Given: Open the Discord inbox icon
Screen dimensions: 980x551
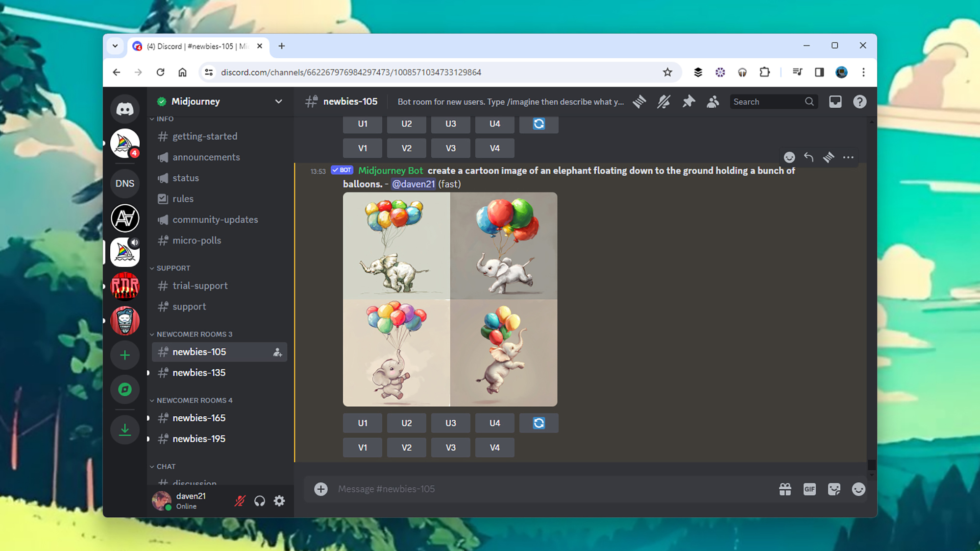Looking at the screenshot, I should (x=835, y=101).
